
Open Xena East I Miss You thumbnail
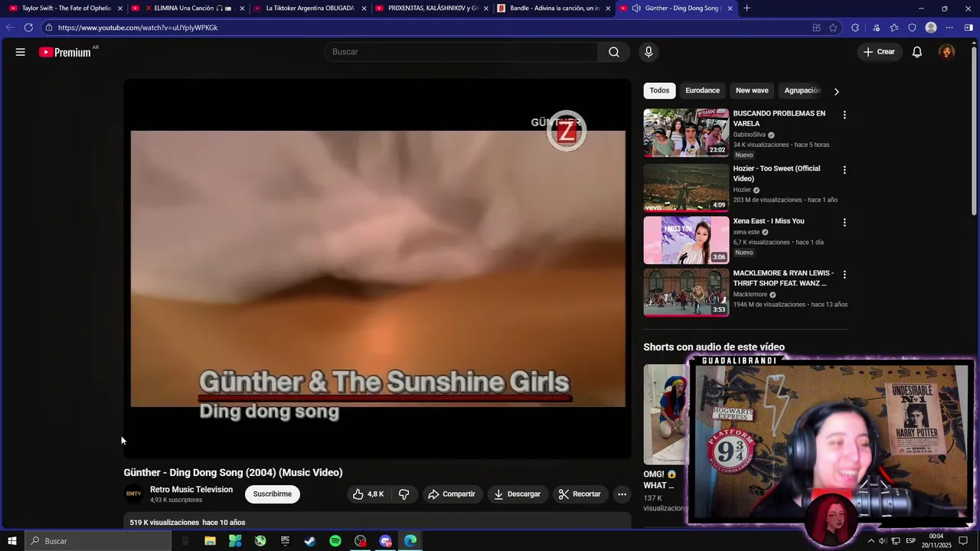(x=686, y=240)
